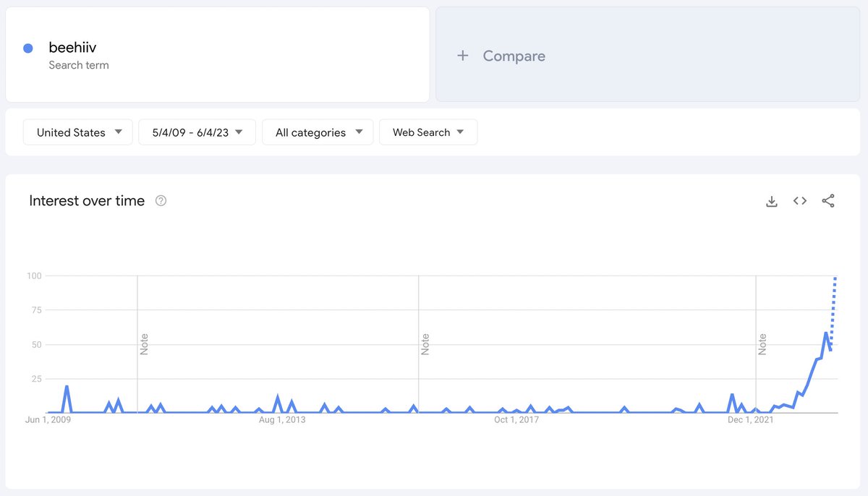Click the 75 value on the y-axis

click(x=37, y=310)
